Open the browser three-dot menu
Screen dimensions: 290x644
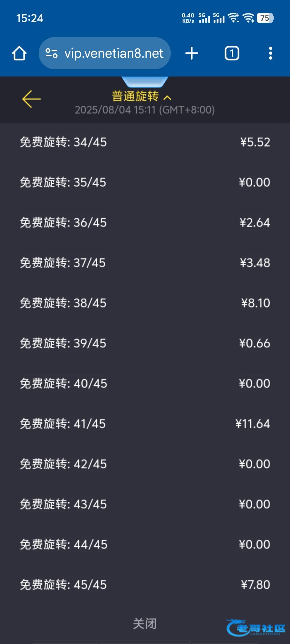click(x=270, y=53)
